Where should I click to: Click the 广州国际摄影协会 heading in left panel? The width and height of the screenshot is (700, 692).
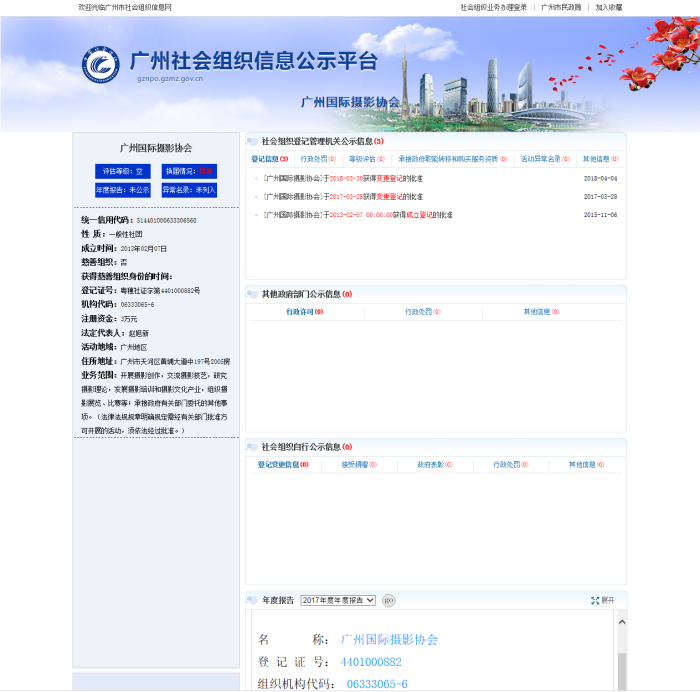click(156, 148)
